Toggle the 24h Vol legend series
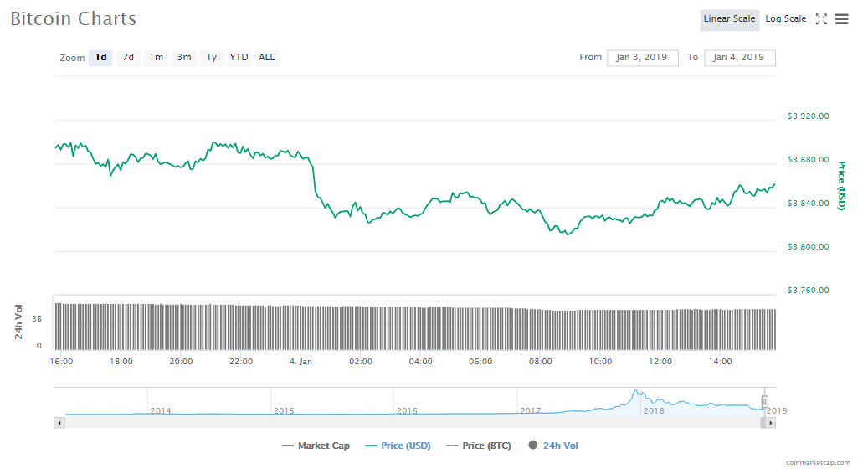The height and width of the screenshot is (474, 868). (x=553, y=446)
